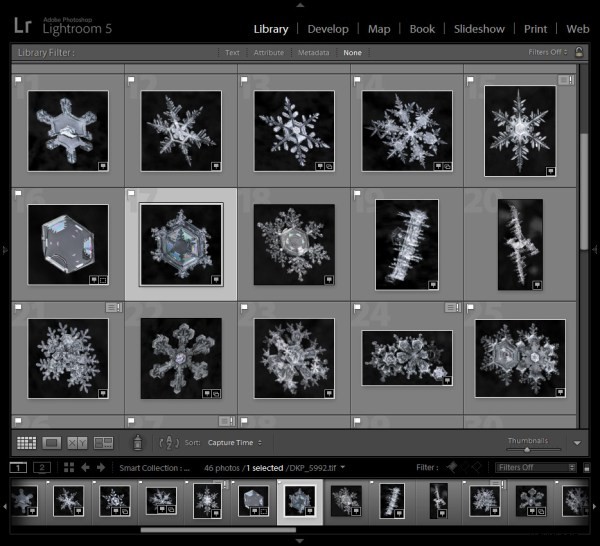Click the lock icon in the Library Filter bar
Screen dimensions: 600x546
coord(579,52)
